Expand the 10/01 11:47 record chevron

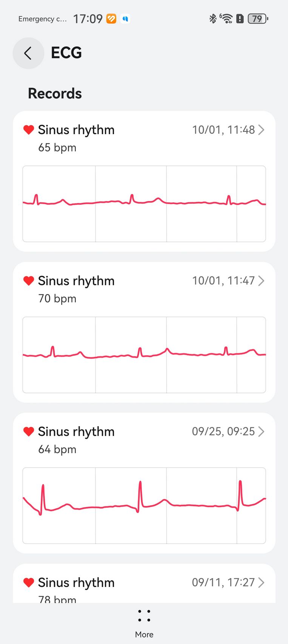[261, 281]
